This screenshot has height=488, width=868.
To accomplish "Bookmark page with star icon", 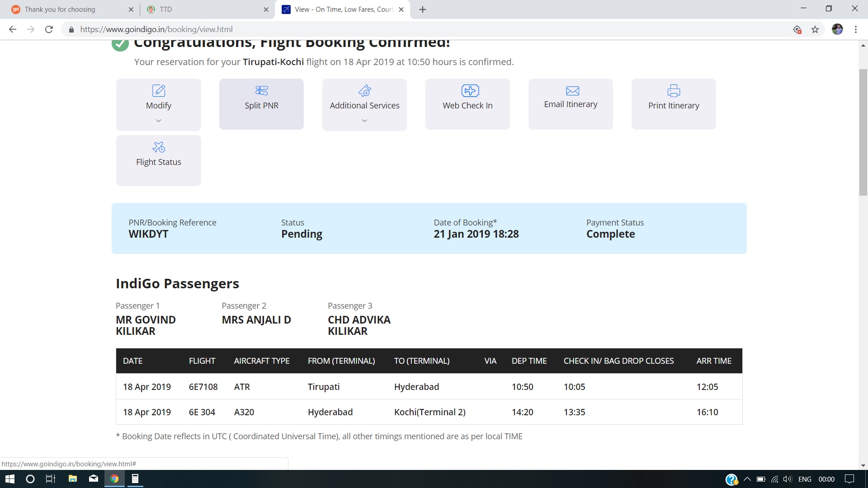I will [x=815, y=29].
